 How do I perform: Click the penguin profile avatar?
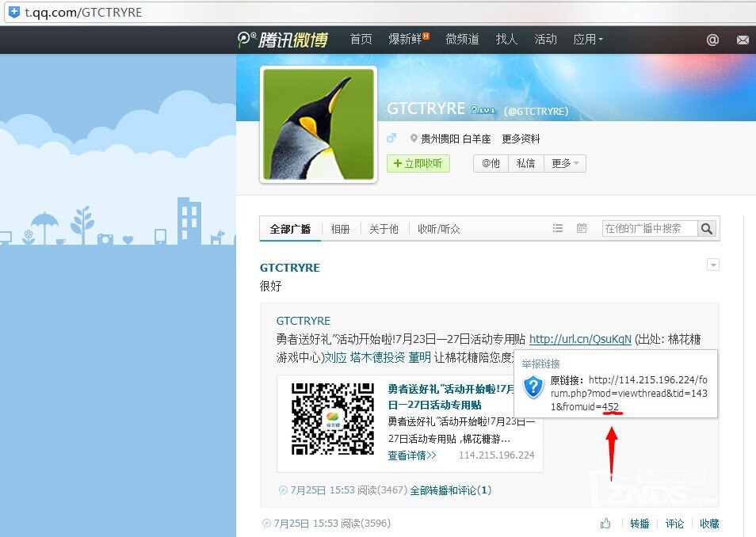click(319, 125)
